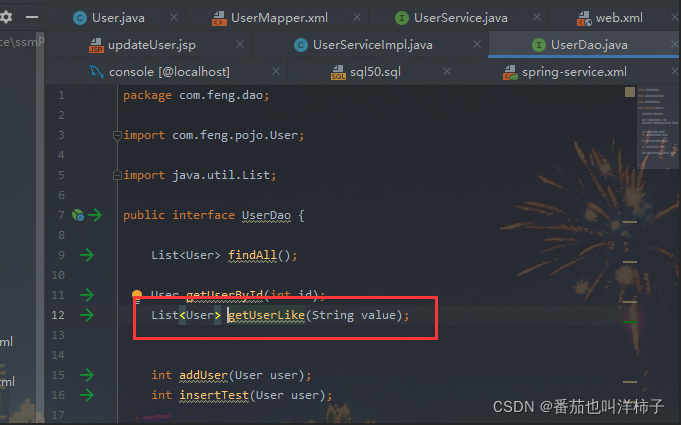Close the User.java tab
Screen dimensions: 681x425
point(174,17)
